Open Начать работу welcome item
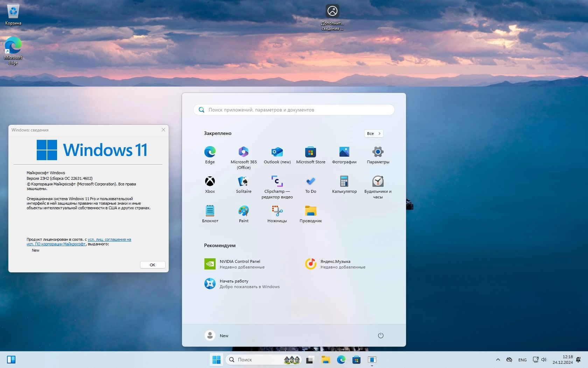This screenshot has width=588, height=368. [x=242, y=284]
